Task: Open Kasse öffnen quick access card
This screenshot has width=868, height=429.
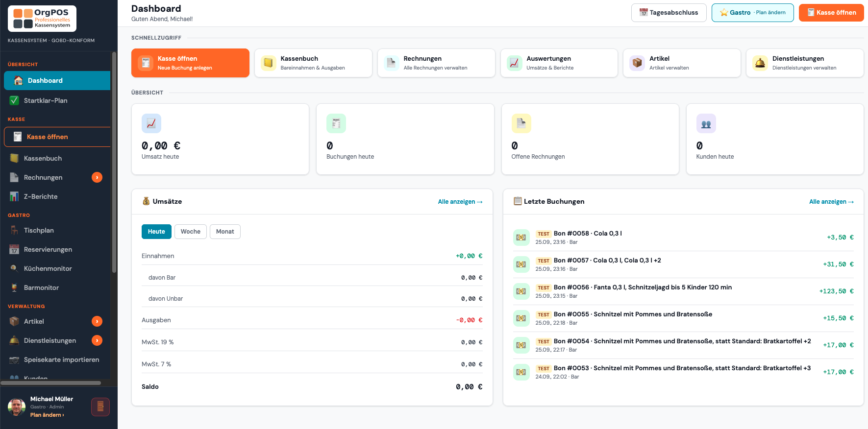Action: click(x=190, y=63)
